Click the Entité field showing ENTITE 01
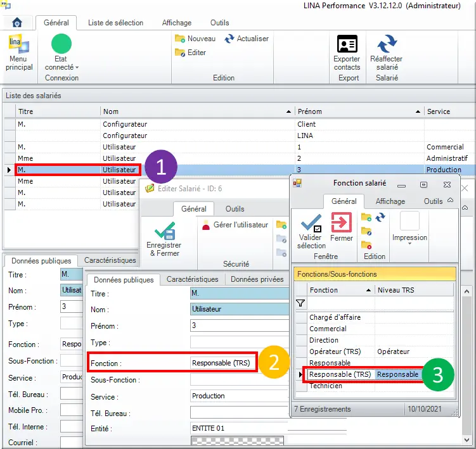This screenshot has width=476, height=449. click(240, 428)
